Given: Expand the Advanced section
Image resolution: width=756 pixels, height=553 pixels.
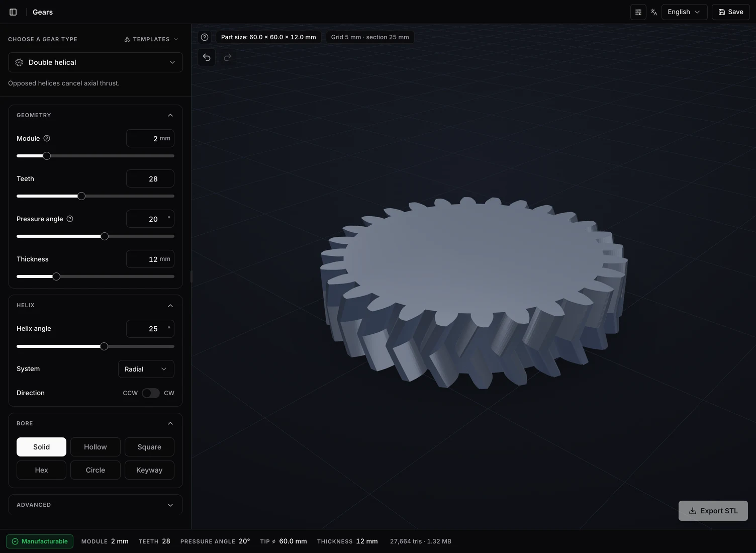Looking at the screenshot, I should coord(170,505).
